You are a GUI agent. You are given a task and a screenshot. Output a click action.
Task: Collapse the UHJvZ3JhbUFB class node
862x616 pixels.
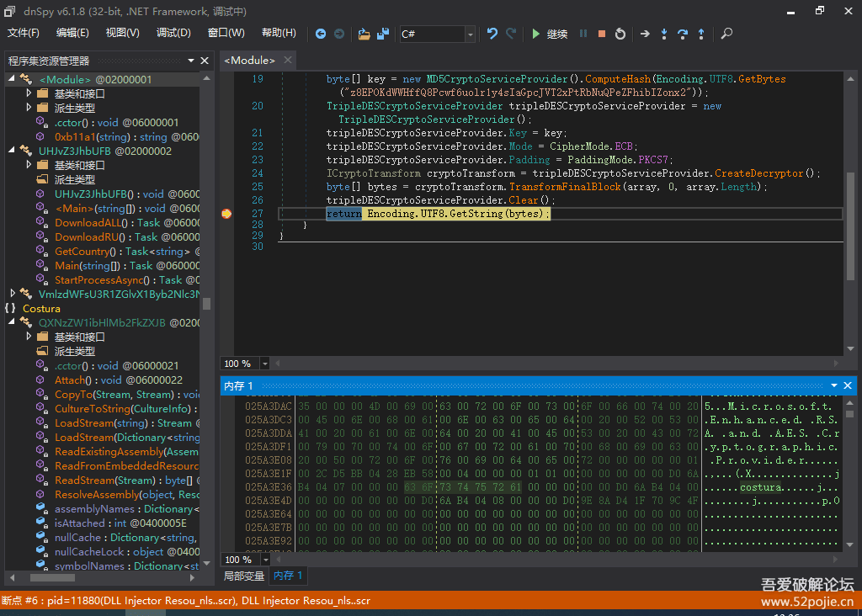pos(12,151)
